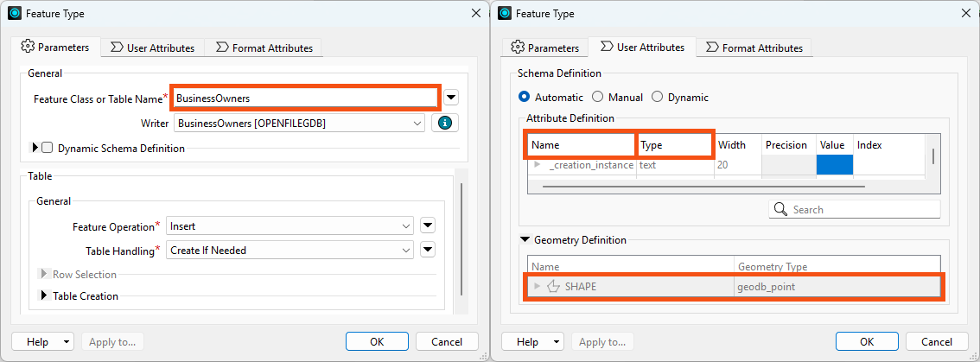Viewport: 980px width, 362px height.
Task: Open the Table Handling dropdown set to Create If Needed
Action: pyautogui.click(x=290, y=250)
